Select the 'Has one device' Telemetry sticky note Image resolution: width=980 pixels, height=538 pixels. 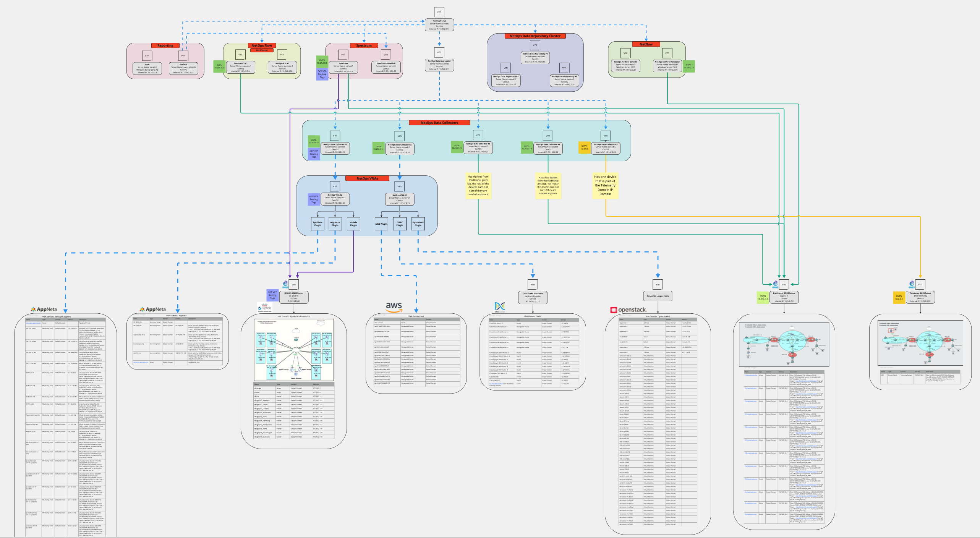(605, 186)
